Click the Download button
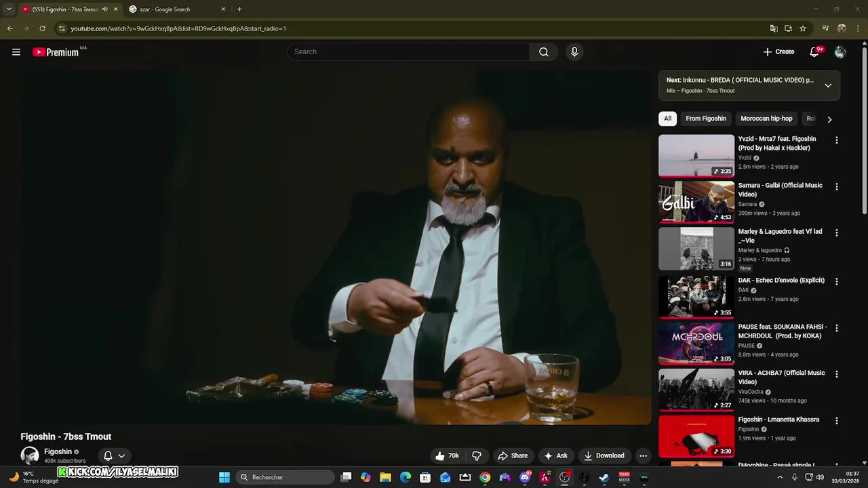The image size is (868, 488). point(604,455)
